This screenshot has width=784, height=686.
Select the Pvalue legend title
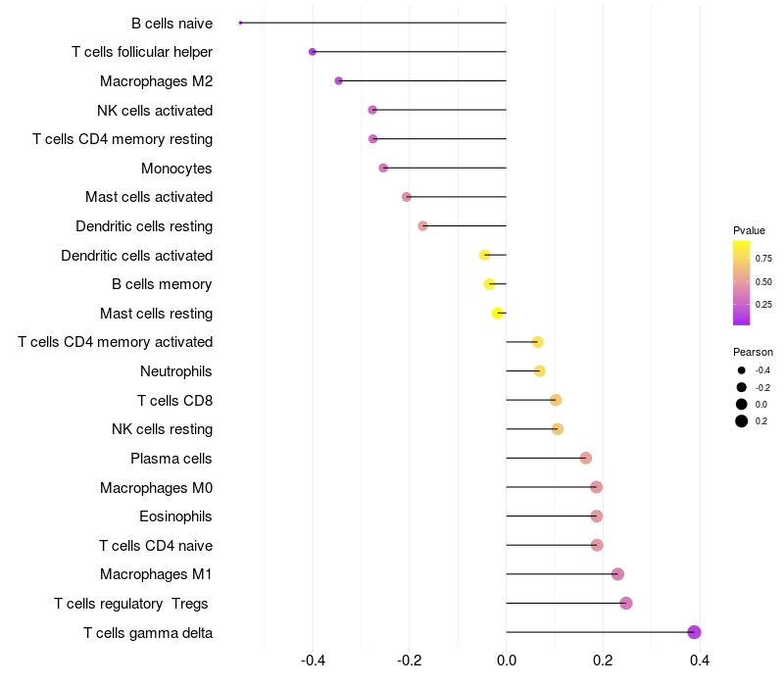749,230
